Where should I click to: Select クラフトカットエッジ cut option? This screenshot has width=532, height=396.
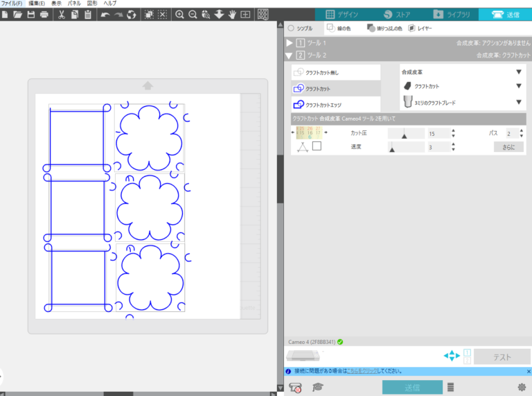(x=335, y=105)
